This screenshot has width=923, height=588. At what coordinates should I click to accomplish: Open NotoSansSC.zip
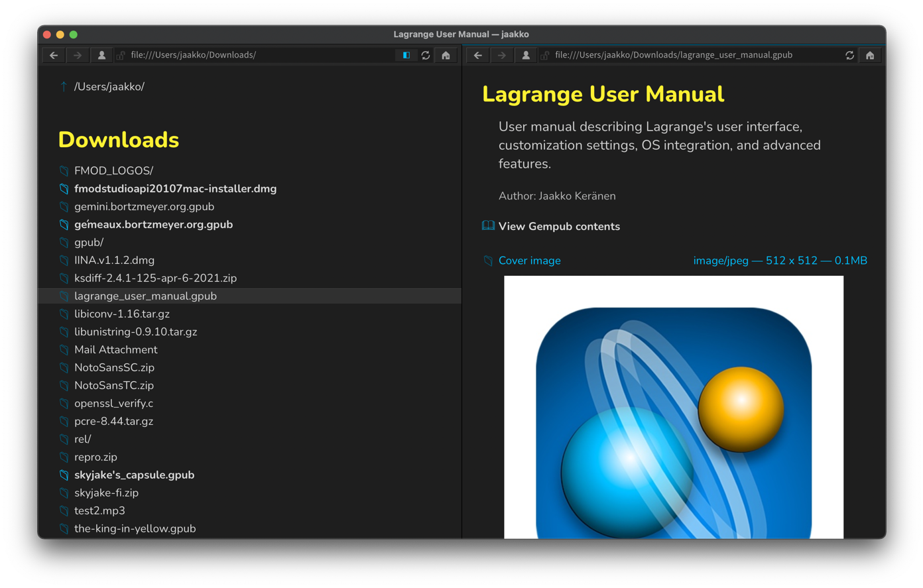(114, 368)
